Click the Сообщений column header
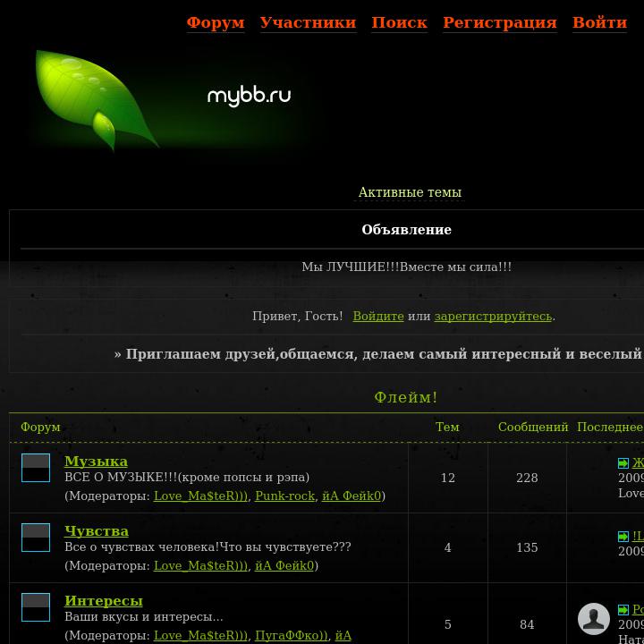Screen dimensions: 644x644 [x=533, y=428]
